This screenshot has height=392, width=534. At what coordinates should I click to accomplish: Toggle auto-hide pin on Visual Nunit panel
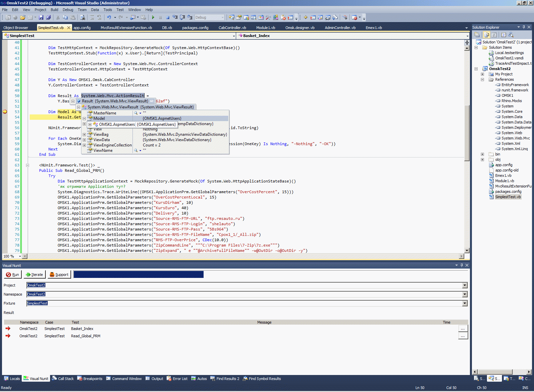(x=462, y=265)
